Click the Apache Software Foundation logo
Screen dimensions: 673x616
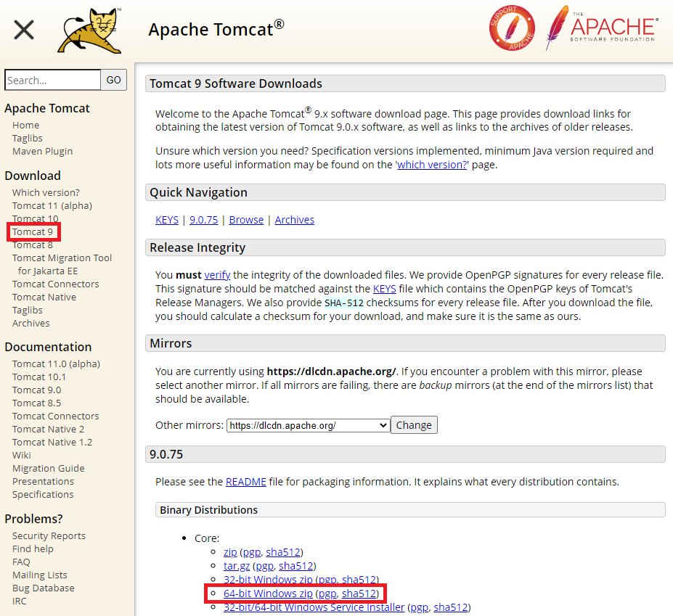602,28
